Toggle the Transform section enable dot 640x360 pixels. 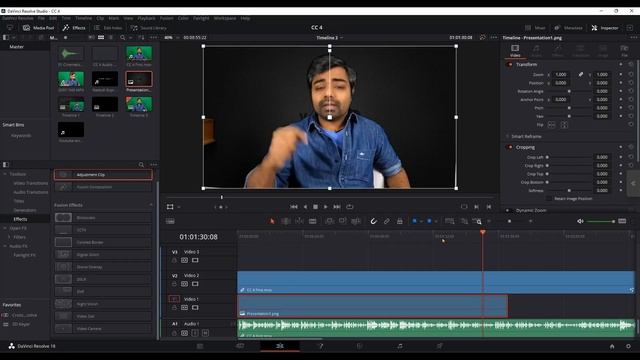[x=510, y=64]
